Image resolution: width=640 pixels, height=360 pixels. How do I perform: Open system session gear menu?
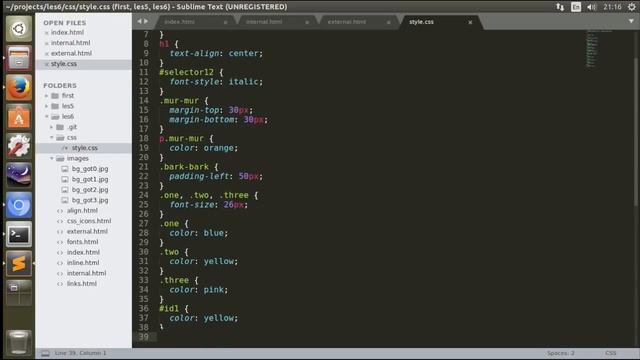631,7
